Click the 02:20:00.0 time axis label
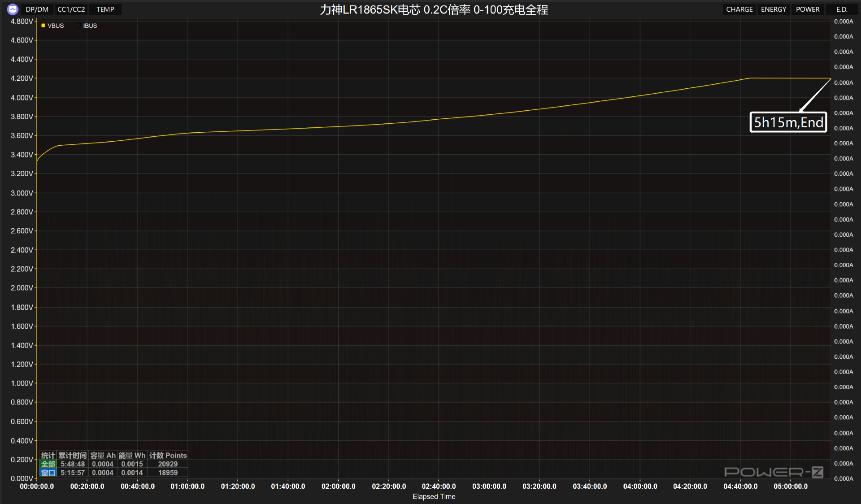 pos(389,486)
